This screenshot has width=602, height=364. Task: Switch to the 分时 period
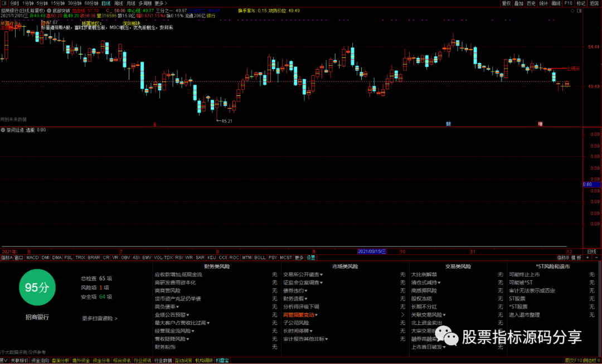[x=14, y=3]
